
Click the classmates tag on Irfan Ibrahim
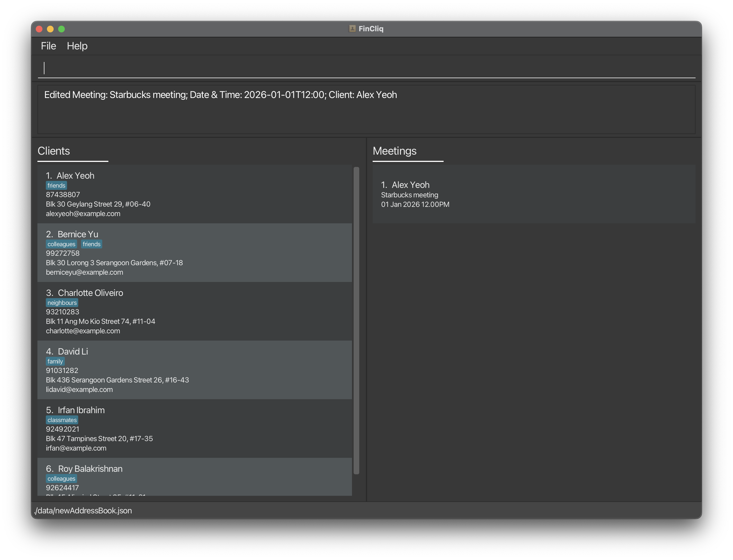61,420
